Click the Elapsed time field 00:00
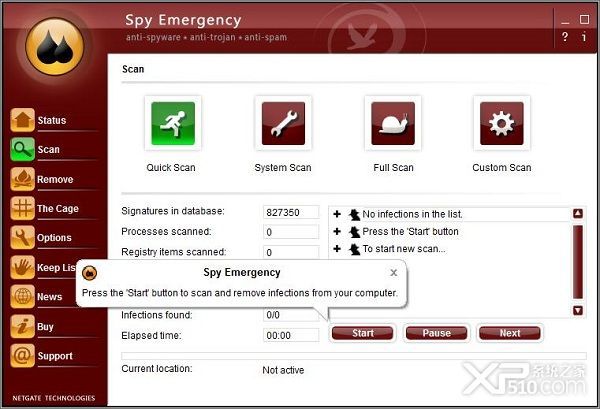The width and height of the screenshot is (600, 409). [x=291, y=336]
